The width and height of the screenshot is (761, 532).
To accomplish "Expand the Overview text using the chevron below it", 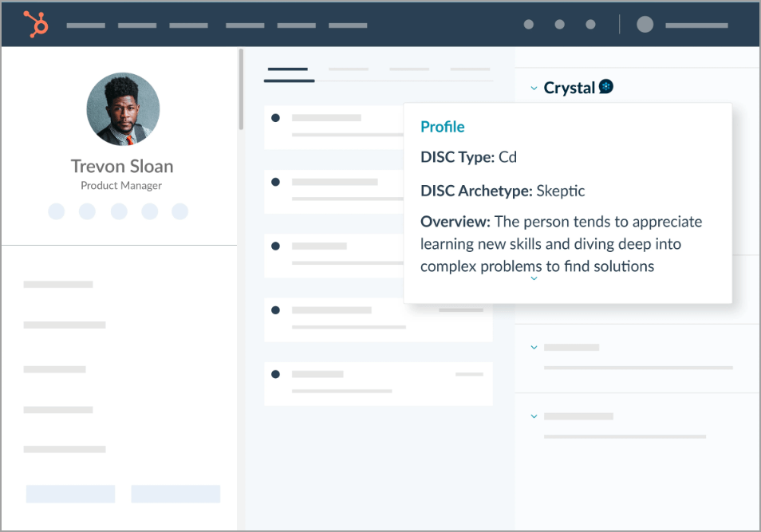I will click(x=534, y=279).
